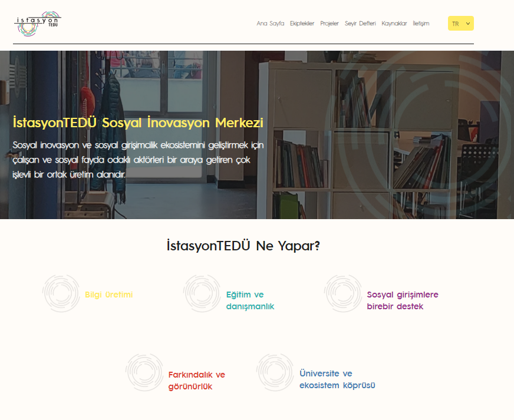Select Seyir Defteri in the navbar

click(x=360, y=24)
